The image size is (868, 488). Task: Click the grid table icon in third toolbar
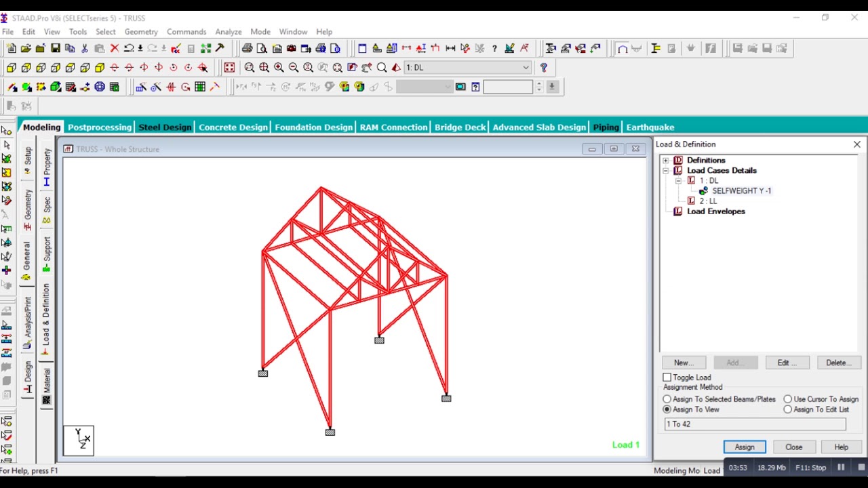(x=200, y=87)
